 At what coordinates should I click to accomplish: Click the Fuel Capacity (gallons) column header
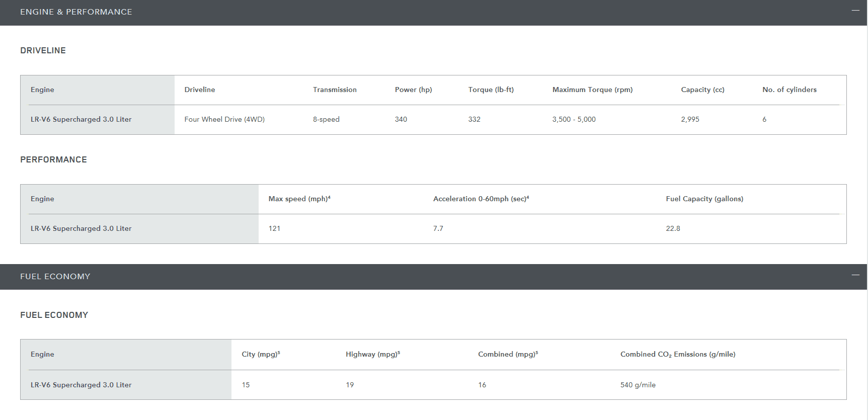pos(704,199)
